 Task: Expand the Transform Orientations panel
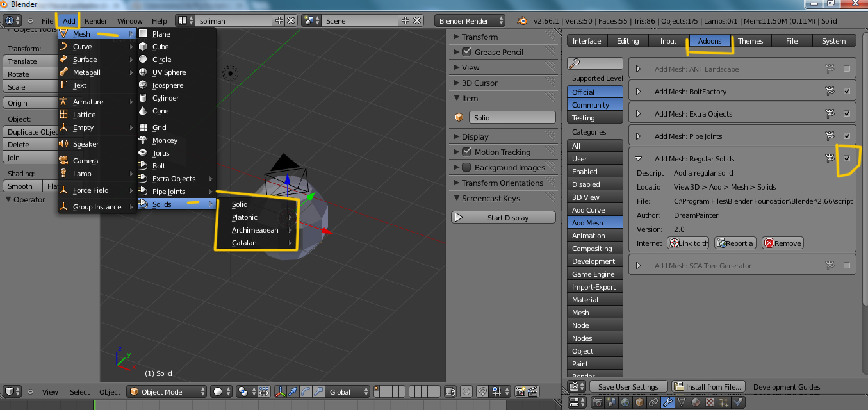coord(456,183)
